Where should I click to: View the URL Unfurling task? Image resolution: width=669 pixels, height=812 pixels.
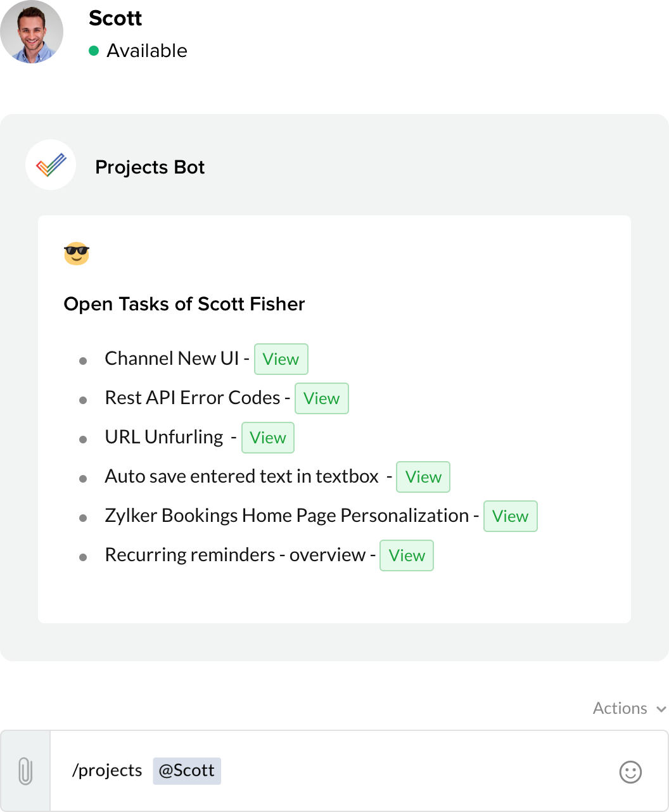(x=268, y=438)
